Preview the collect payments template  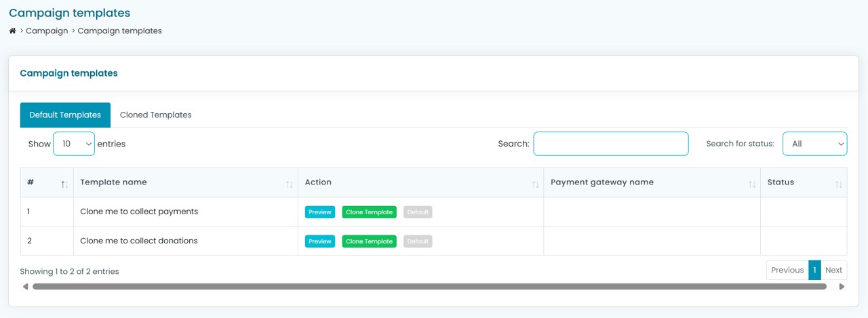(x=319, y=212)
